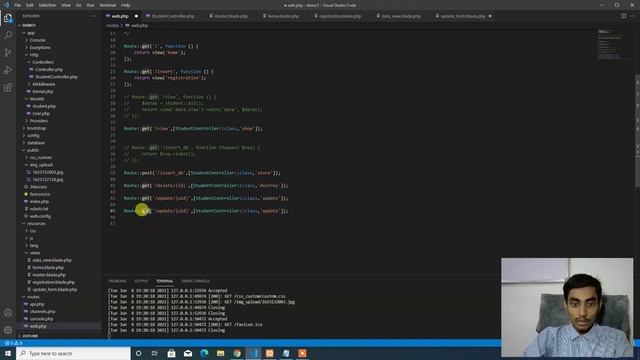640x360 pixels.
Task: Open editor More Actions ellipsis
Action: click(x=633, y=16)
